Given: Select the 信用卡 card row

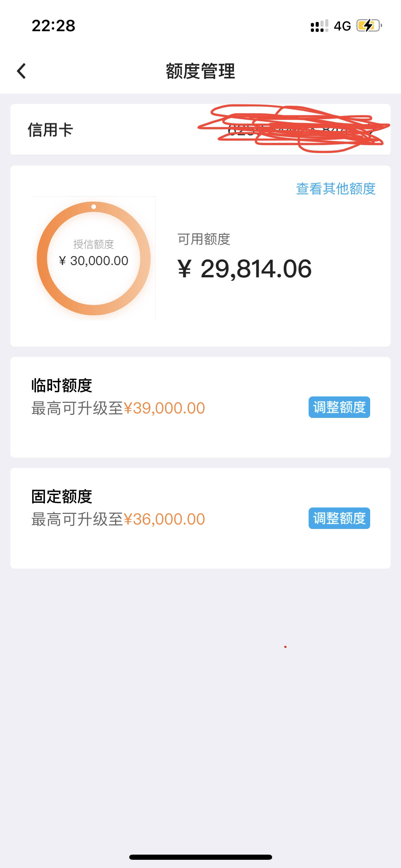Looking at the screenshot, I should pyautogui.click(x=200, y=130).
